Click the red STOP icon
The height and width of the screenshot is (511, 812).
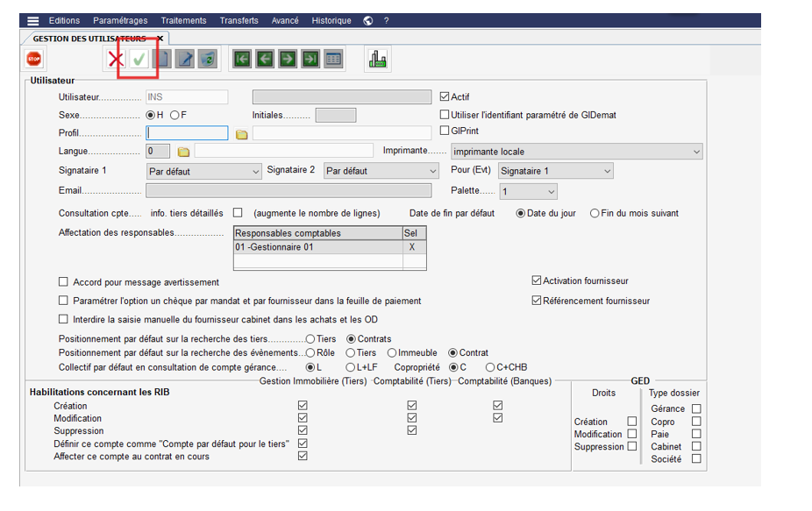tap(33, 59)
